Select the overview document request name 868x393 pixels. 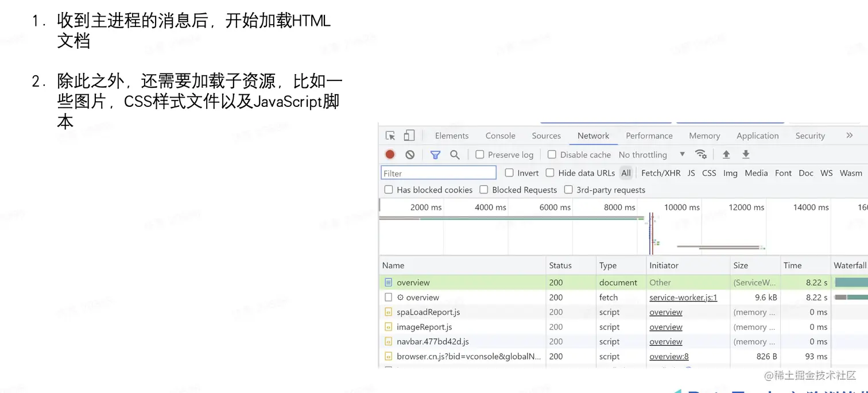click(413, 282)
